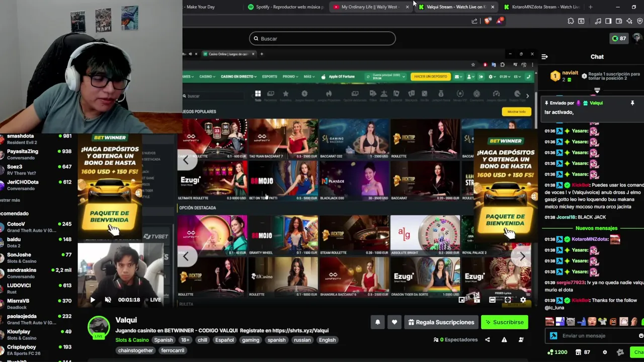This screenshot has width=644, height=362.
Task: Click the share page icon in address bar
Action: click(474, 21)
